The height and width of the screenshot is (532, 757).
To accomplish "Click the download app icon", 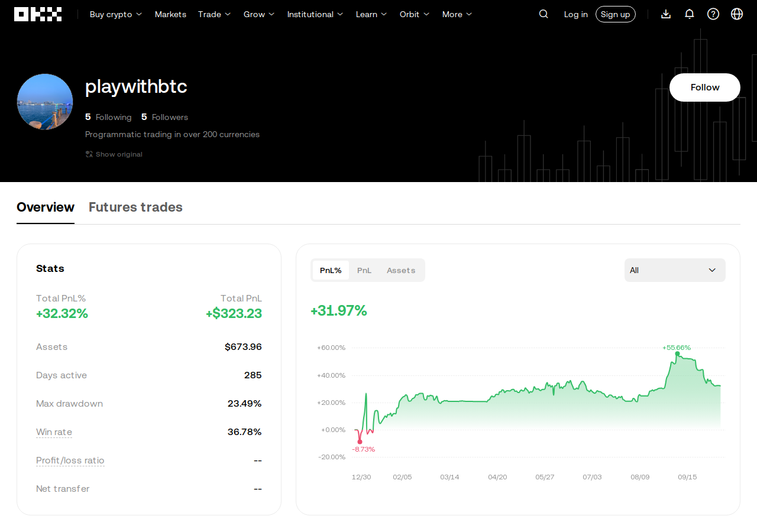I will pos(666,14).
